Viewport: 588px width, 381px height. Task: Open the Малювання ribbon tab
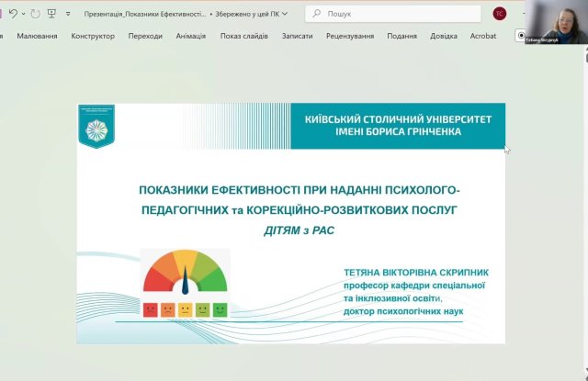(37, 36)
